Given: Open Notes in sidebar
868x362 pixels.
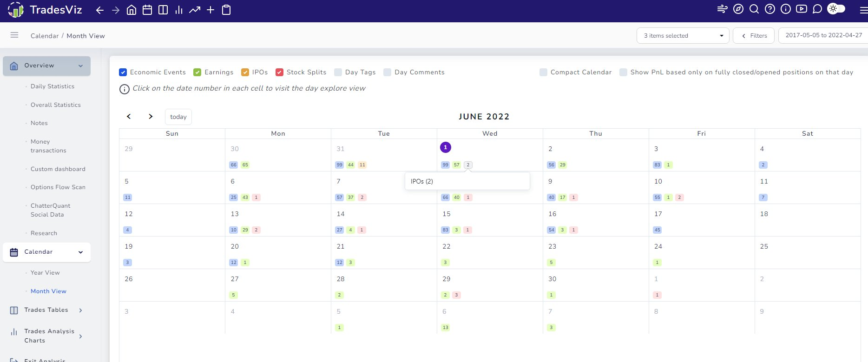Looking at the screenshot, I should point(39,123).
